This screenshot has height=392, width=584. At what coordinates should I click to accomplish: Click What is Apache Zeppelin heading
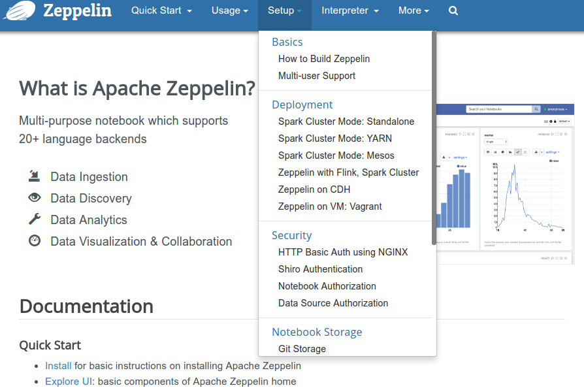coord(137,88)
